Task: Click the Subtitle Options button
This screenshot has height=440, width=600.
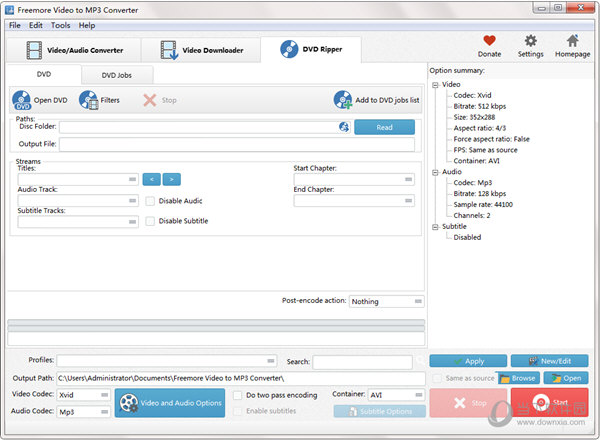Action: click(380, 411)
